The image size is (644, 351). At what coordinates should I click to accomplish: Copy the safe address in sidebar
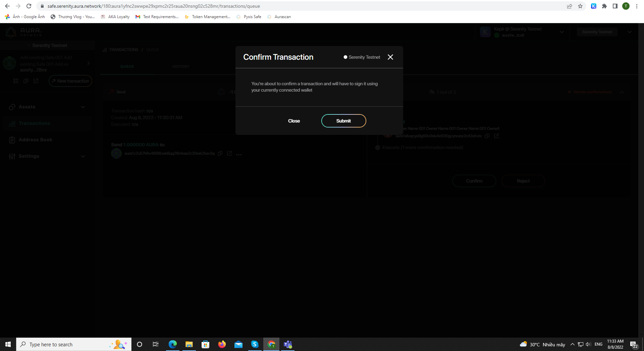pos(26,81)
